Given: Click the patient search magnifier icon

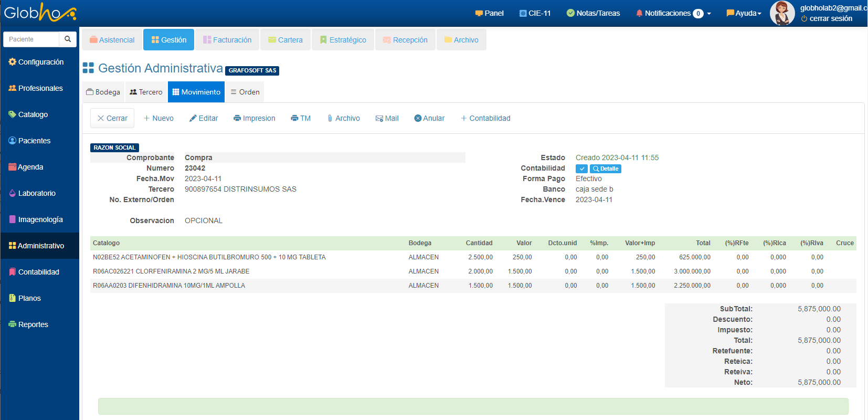Looking at the screenshot, I should point(68,39).
